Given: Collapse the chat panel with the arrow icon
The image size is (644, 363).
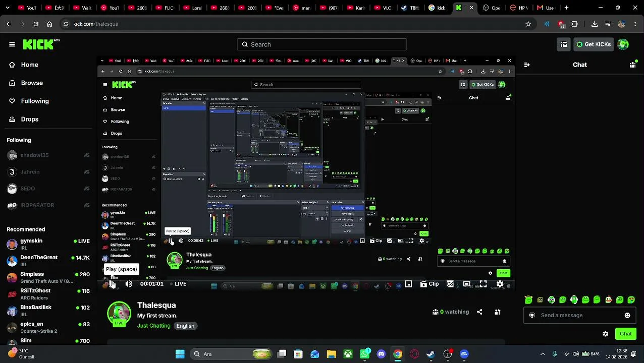Looking at the screenshot, I should 527,65.
